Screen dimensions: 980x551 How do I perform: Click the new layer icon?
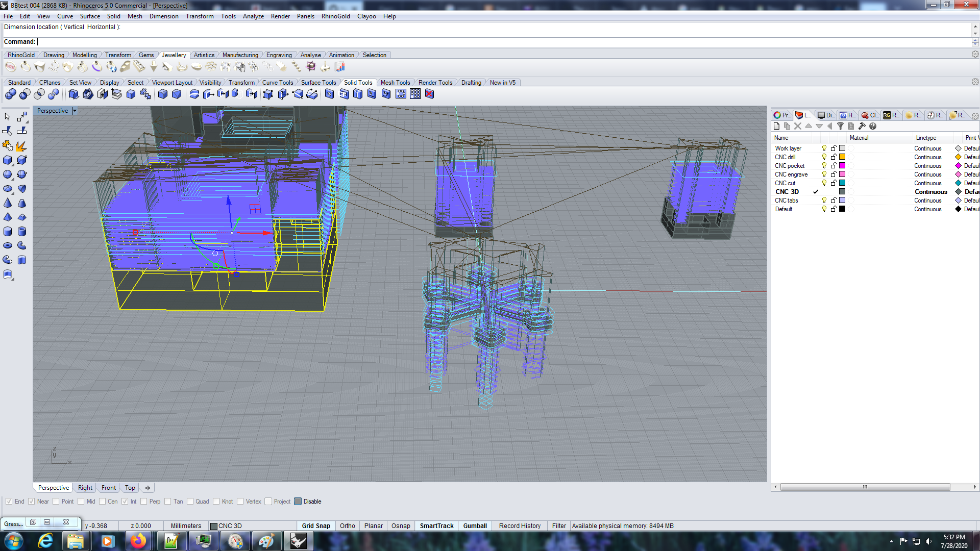click(777, 126)
